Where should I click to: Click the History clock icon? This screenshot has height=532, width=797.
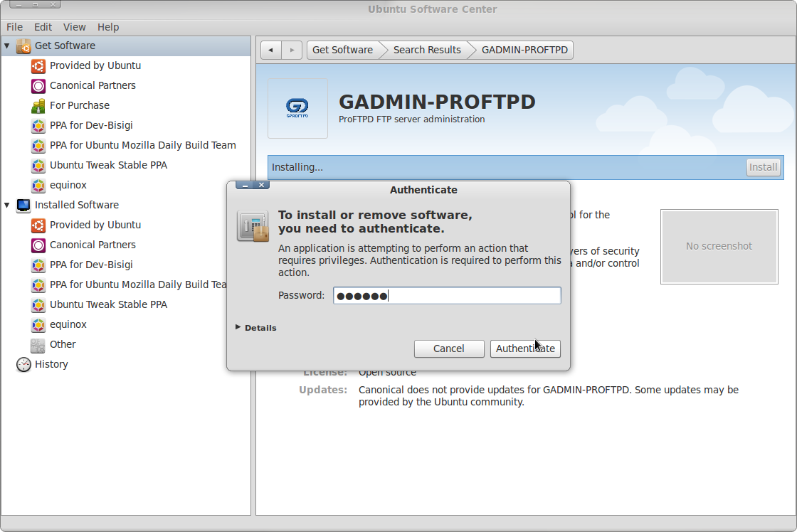(x=23, y=364)
